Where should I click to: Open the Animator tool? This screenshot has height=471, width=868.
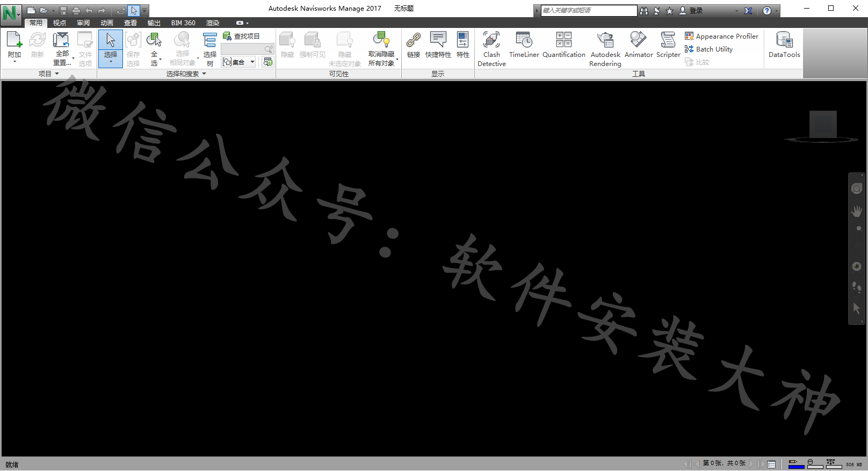coord(639,45)
